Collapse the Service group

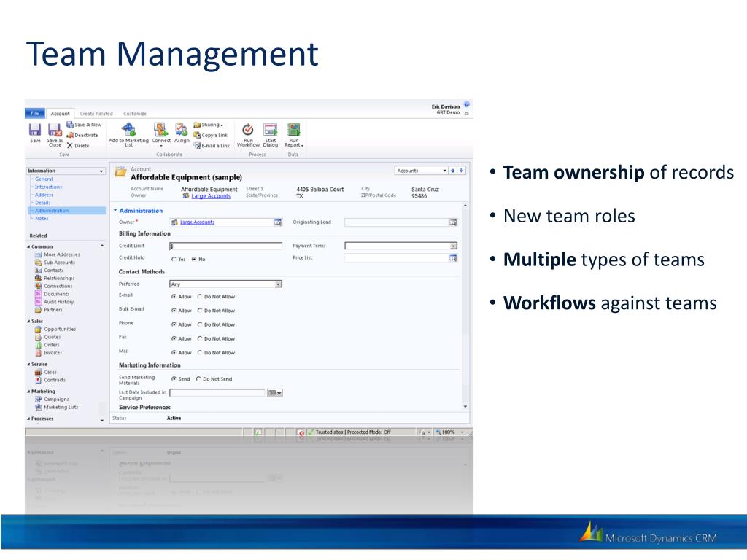pyautogui.click(x=28, y=365)
